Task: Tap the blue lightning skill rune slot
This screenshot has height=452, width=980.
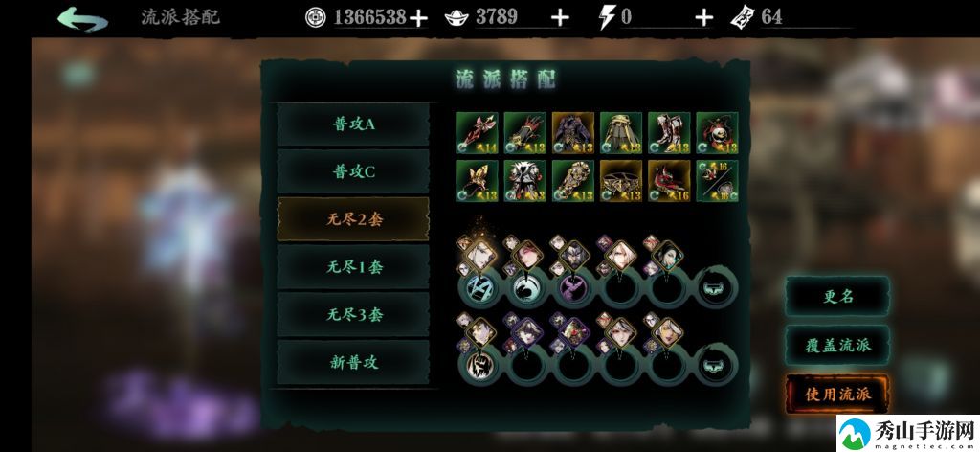Action: coord(480,288)
